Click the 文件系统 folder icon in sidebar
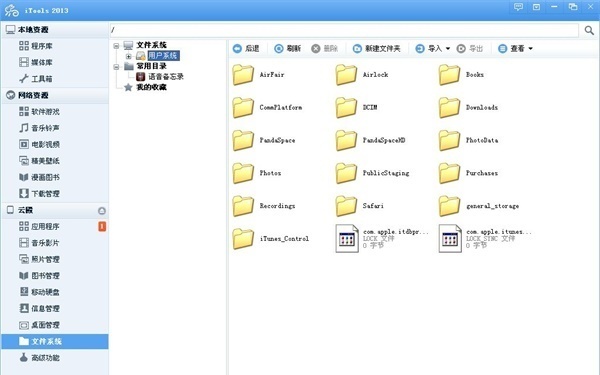This screenshot has width=600, height=375. tap(24, 341)
